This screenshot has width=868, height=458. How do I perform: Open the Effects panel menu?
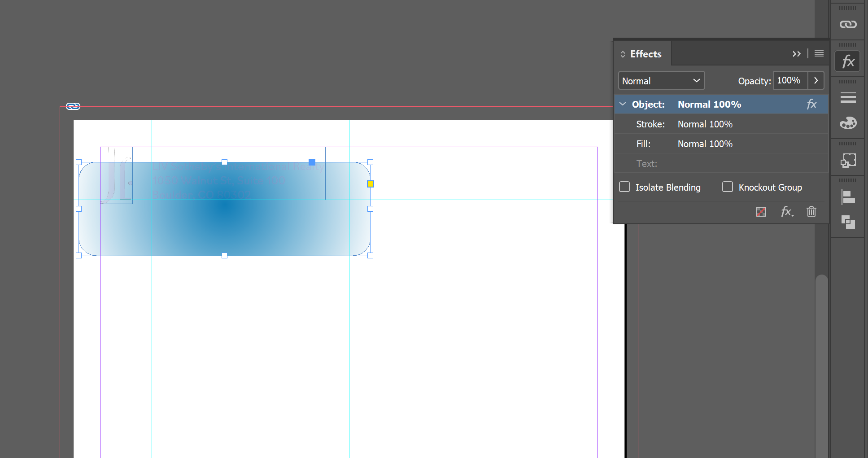[818, 53]
